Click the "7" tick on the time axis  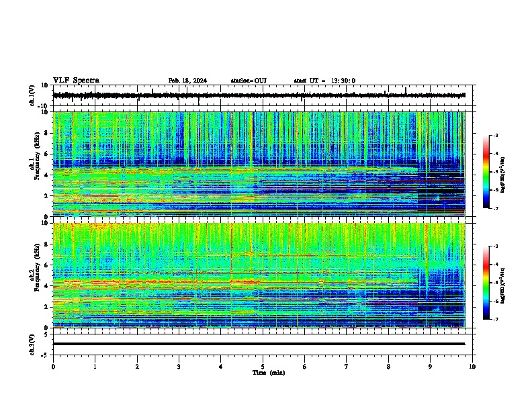click(347, 367)
